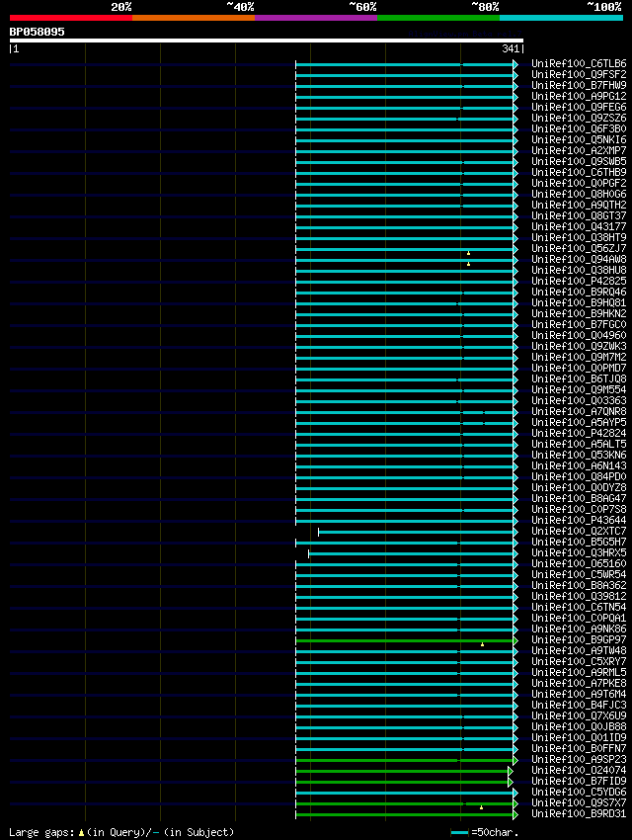Click label UniRef100_Q38HU8
Viewport: 632px width, 840px height.
(x=579, y=270)
